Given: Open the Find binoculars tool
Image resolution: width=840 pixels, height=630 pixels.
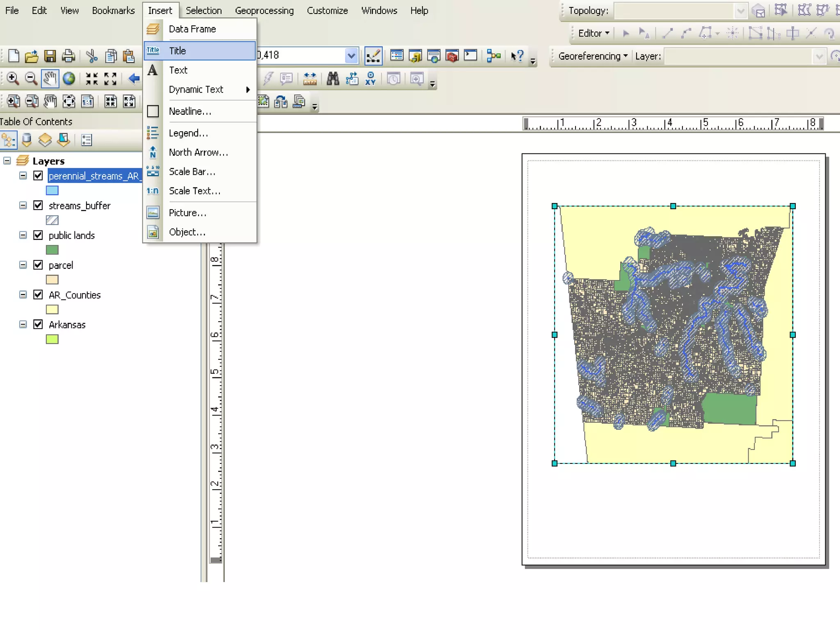Looking at the screenshot, I should click(x=333, y=78).
